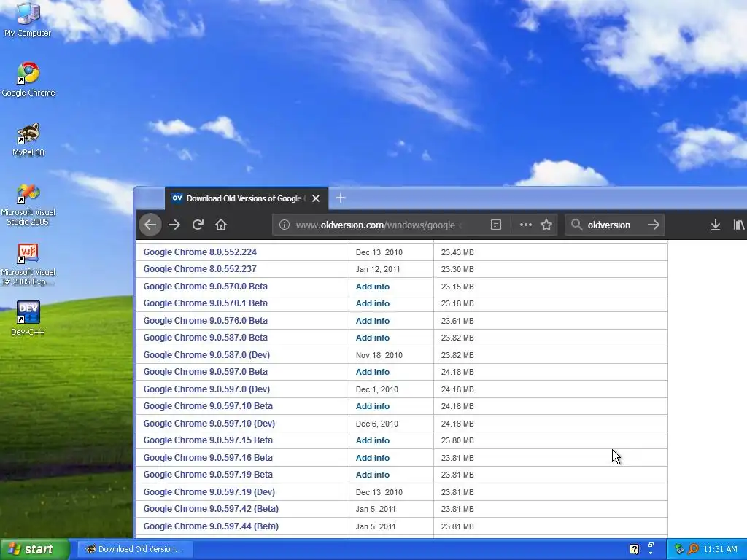Select Microsoft Visual J# 2005 Express icon
Viewport: 747px width, 560px height.
click(28, 264)
